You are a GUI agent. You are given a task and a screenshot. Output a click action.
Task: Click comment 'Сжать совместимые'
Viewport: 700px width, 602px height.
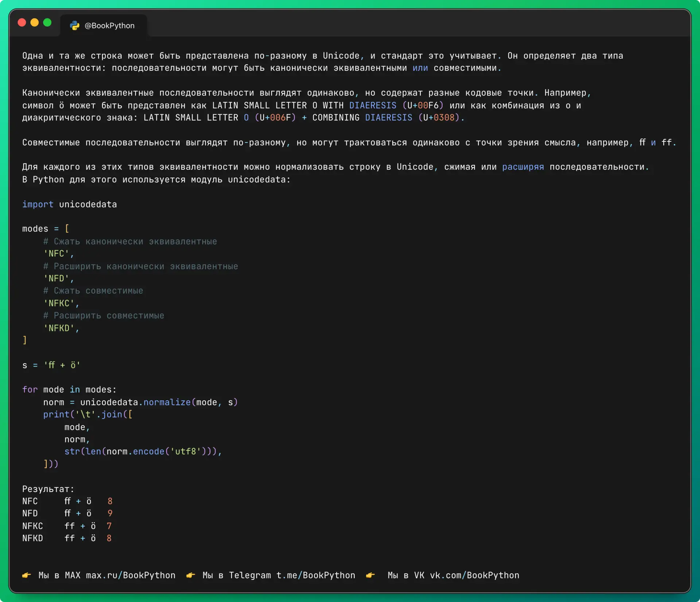click(93, 291)
